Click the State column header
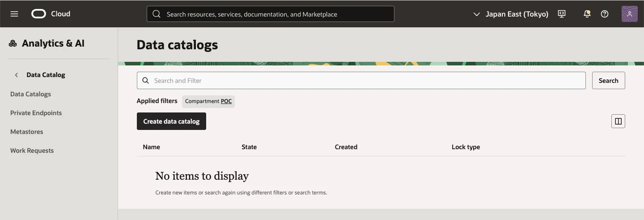This screenshot has width=644, height=220. pos(249,147)
